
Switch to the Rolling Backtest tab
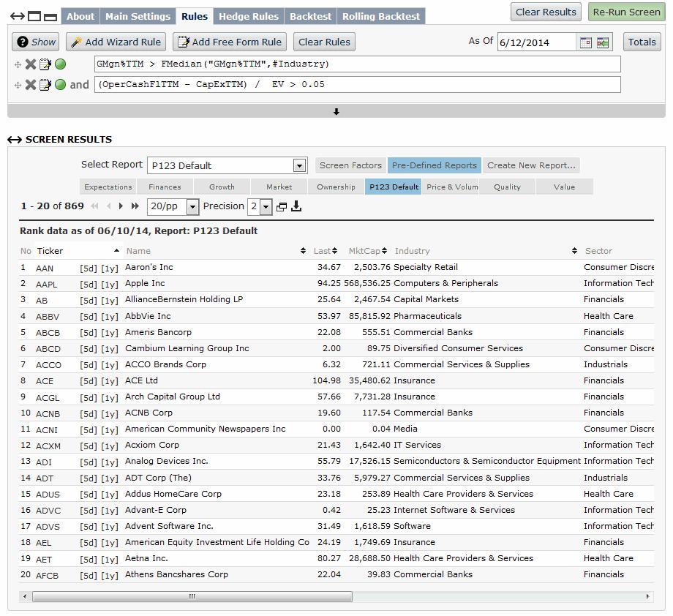coord(380,16)
